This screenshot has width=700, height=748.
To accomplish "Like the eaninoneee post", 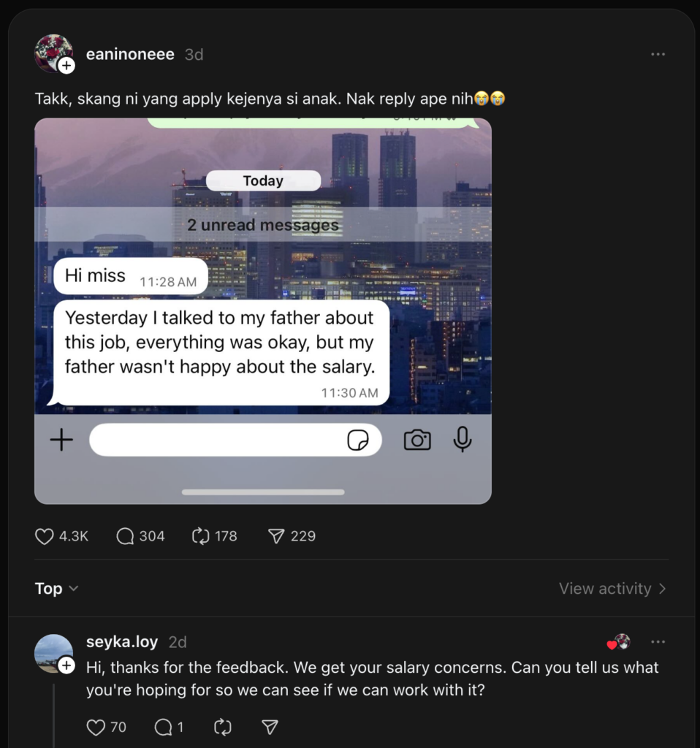I will click(x=45, y=537).
